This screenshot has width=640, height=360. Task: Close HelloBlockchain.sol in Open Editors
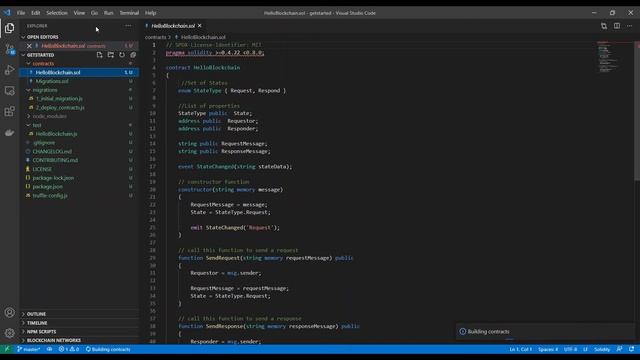[29, 46]
